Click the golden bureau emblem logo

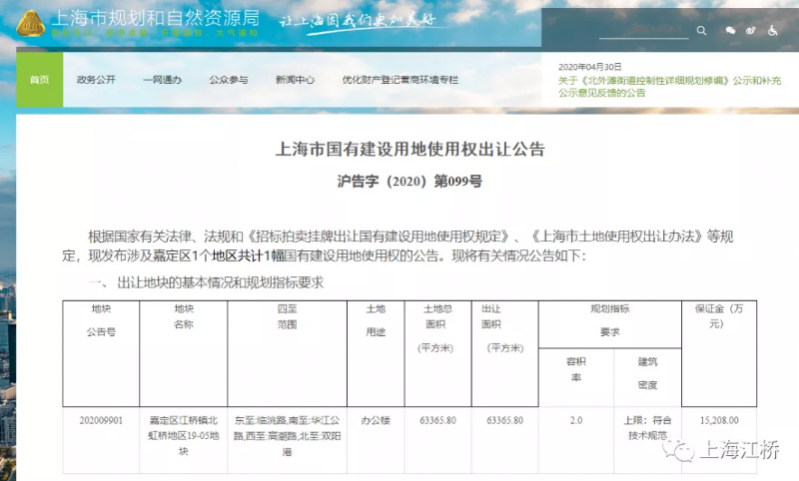pyautogui.click(x=31, y=23)
